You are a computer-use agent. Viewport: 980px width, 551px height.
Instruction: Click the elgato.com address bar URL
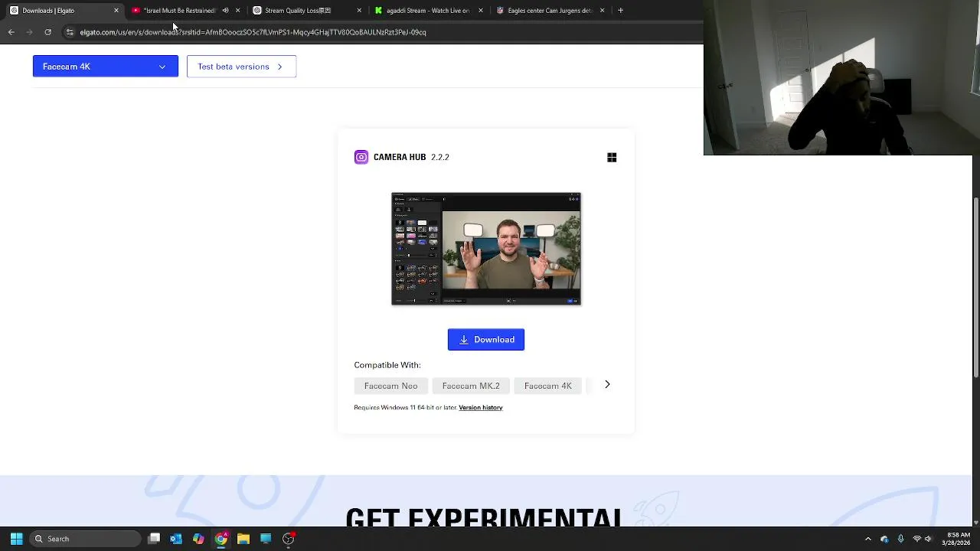pos(253,32)
